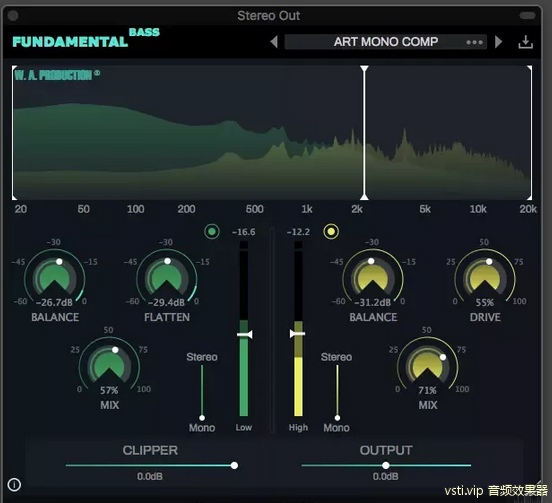Click the 71% High MIX value
This screenshot has height=503, width=552.
[427, 390]
